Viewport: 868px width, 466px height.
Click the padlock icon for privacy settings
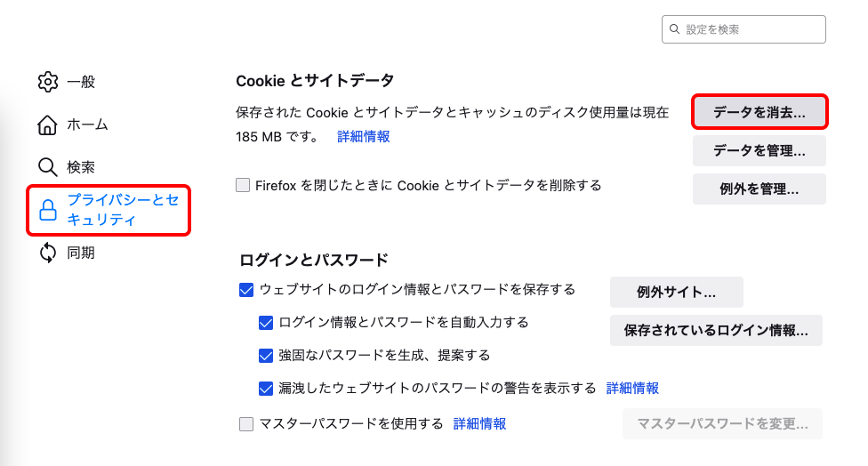[x=48, y=210]
